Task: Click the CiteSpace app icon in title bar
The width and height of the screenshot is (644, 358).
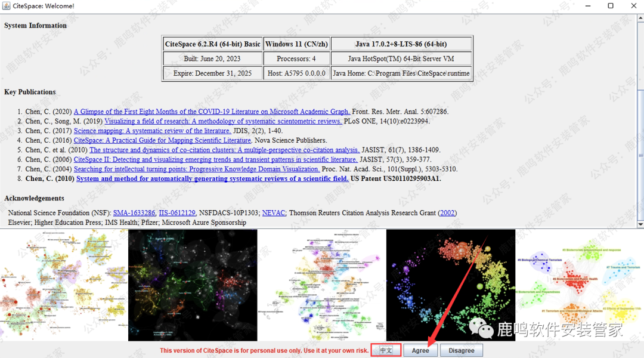Action: coord(7,6)
